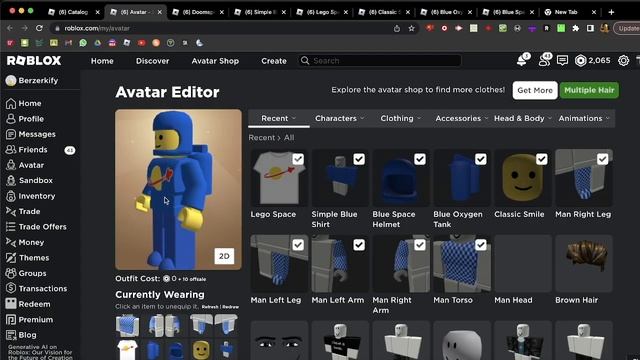Screen dimensions: 640x360
Task: Click the Redraw link under Currently Wearing
Action: coord(231,307)
